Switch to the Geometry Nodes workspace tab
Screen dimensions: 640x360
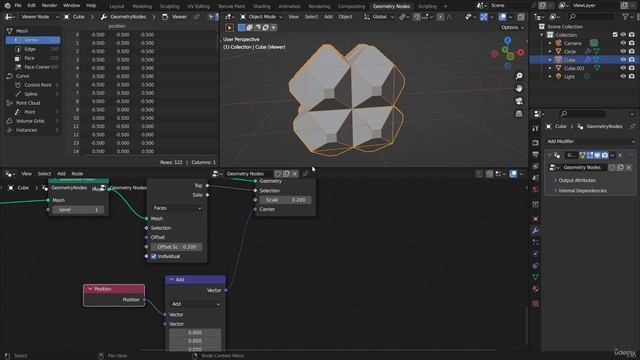click(391, 6)
